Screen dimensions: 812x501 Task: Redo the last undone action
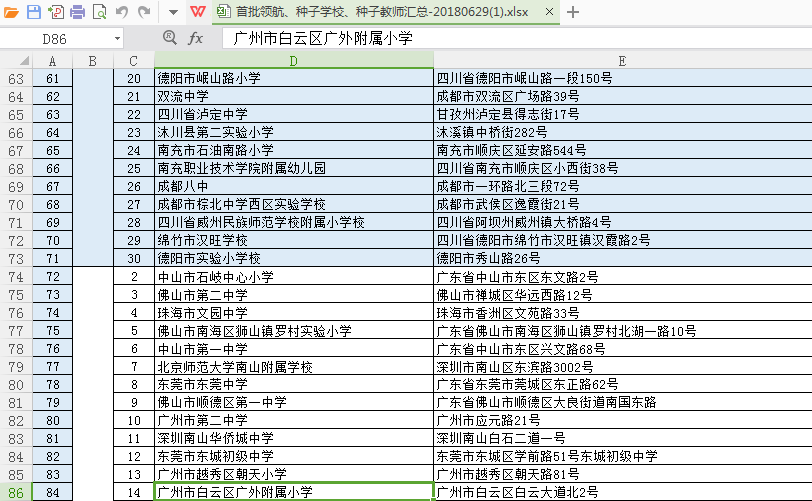pos(144,12)
